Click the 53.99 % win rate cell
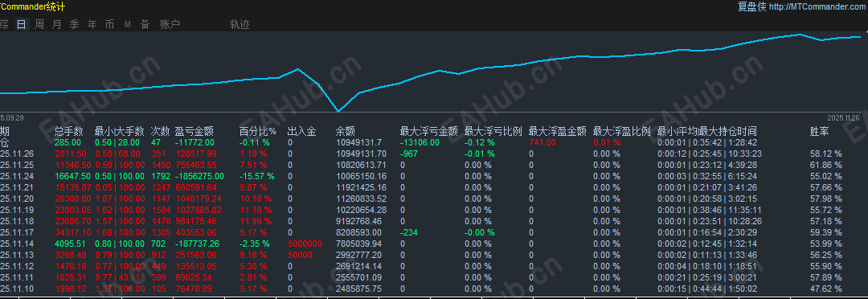 (825, 244)
